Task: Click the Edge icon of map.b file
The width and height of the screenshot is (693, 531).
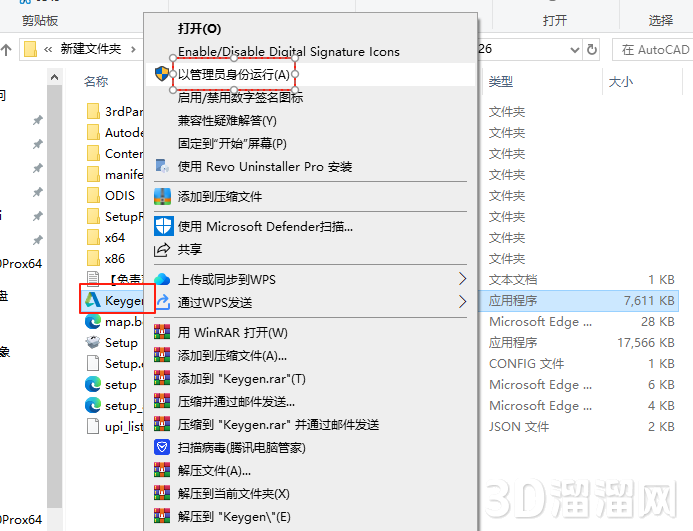Action: [93, 321]
